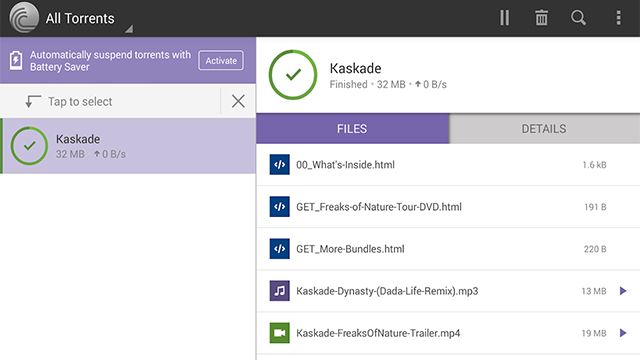
Task: Close the Tap to select bar
Action: pos(238,101)
